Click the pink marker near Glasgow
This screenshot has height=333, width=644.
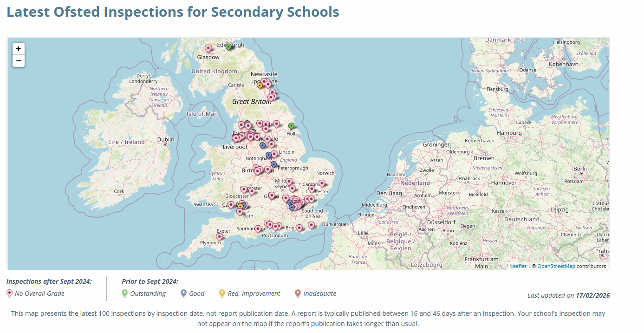pos(208,48)
